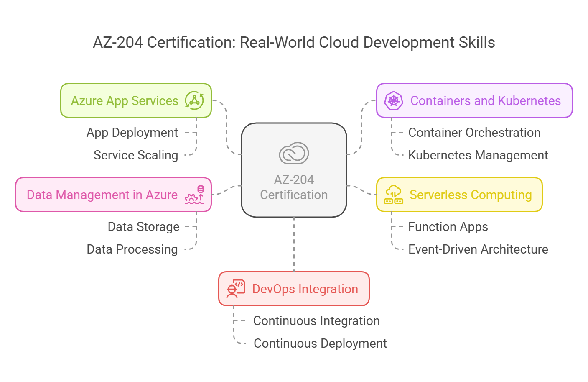Select the DevOps Integration box
The image size is (588, 382).
pyautogui.click(x=294, y=289)
